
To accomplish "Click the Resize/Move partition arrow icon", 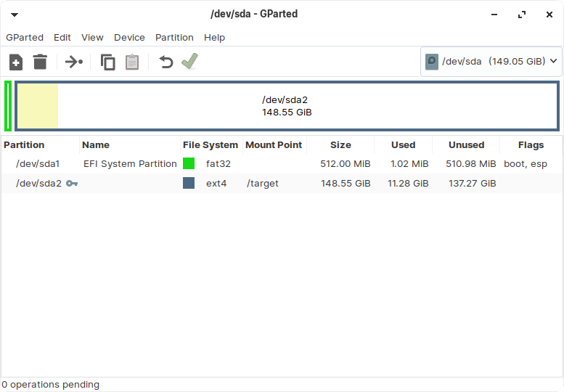I will coord(74,62).
